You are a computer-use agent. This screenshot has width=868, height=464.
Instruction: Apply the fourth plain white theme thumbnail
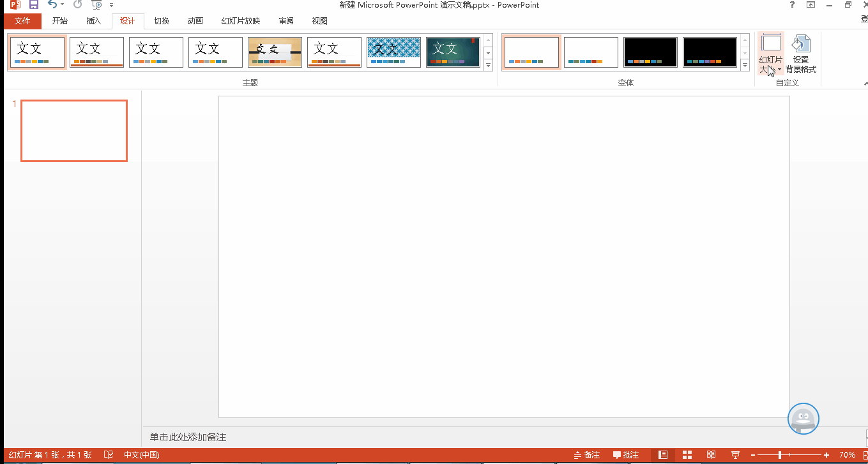215,52
